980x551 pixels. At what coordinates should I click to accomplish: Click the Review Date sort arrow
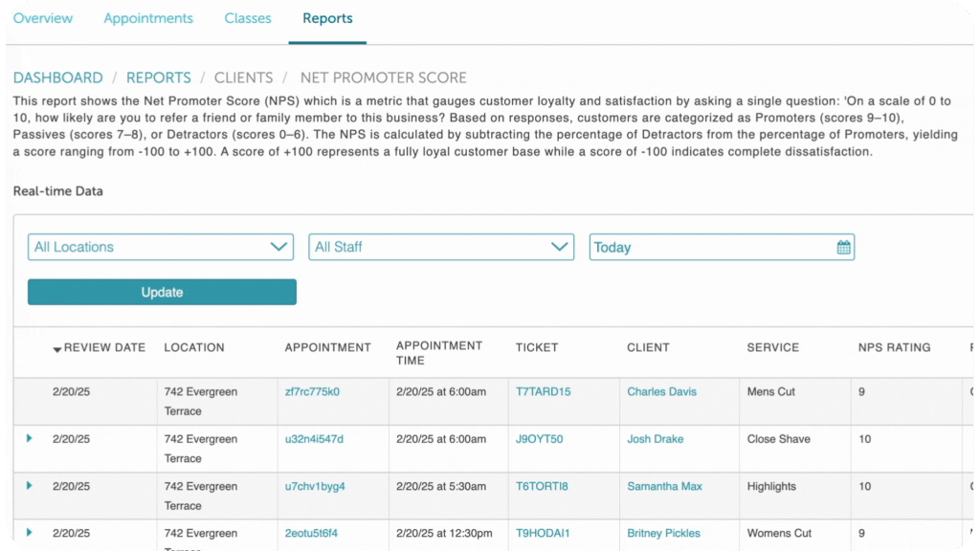tap(57, 349)
